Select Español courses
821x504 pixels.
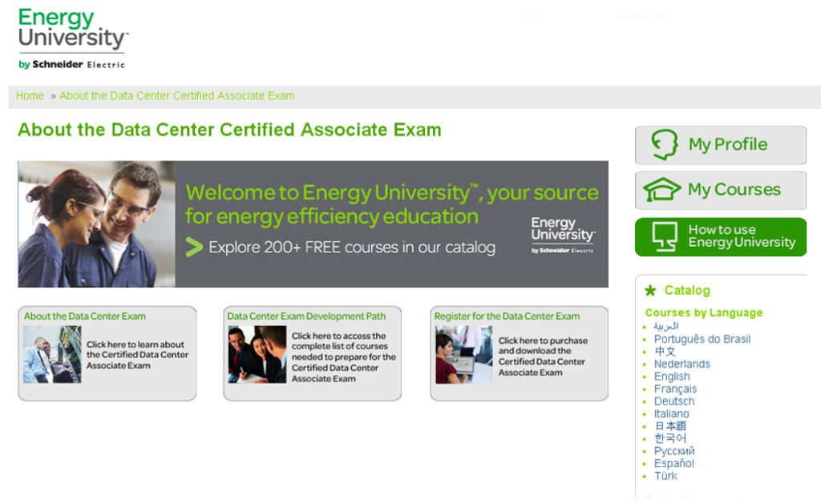(673, 463)
